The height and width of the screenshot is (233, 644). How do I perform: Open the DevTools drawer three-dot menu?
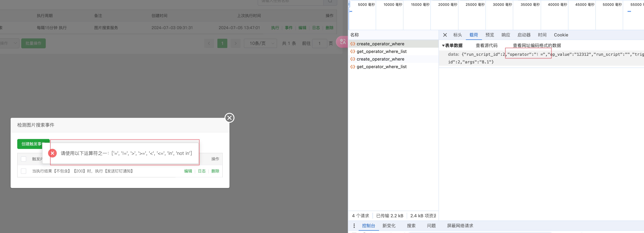pyautogui.click(x=354, y=226)
